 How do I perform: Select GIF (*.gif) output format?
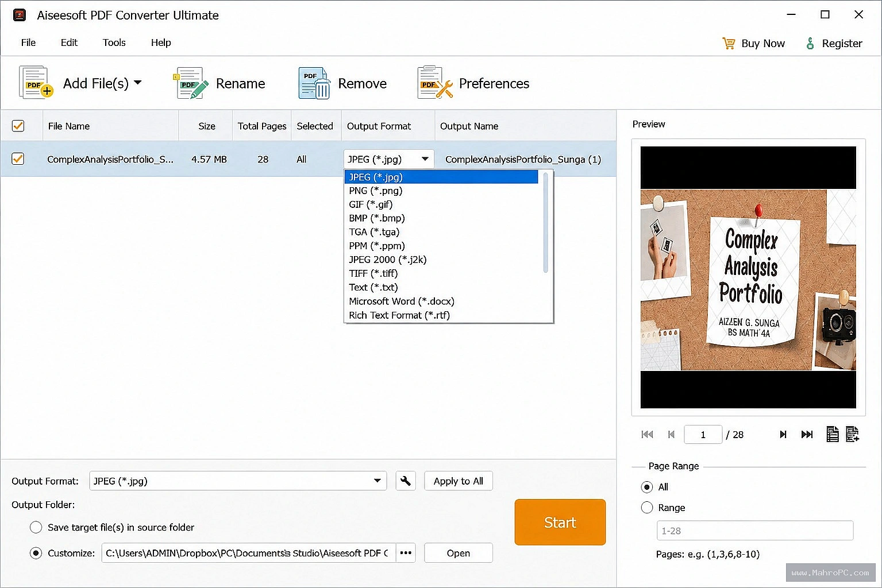pyautogui.click(x=441, y=204)
